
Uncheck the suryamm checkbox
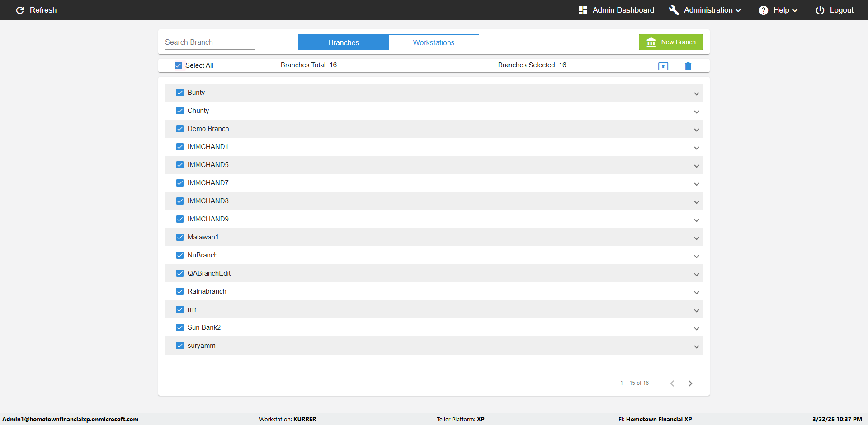pyautogui.click(x=180, y=346)
